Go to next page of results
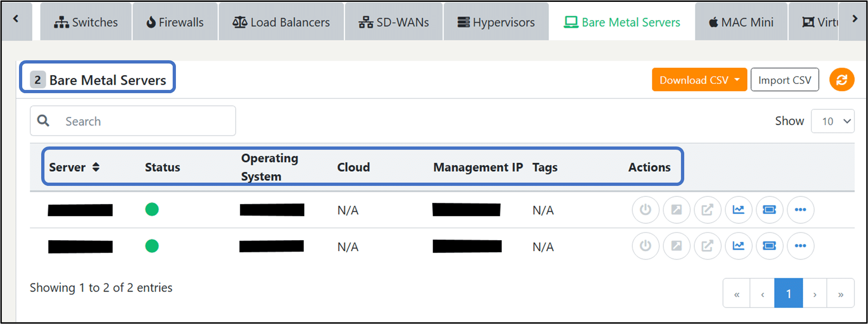Viewport: 868px width, 324px height. pyautogui.click(x=815, y=293)
